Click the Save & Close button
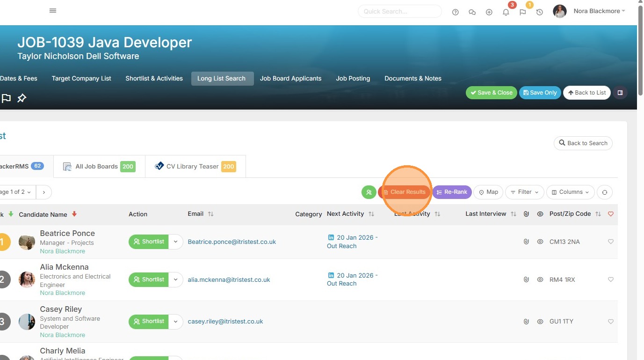This screenshot has width=644, height=360. click(x=492, y=93)
